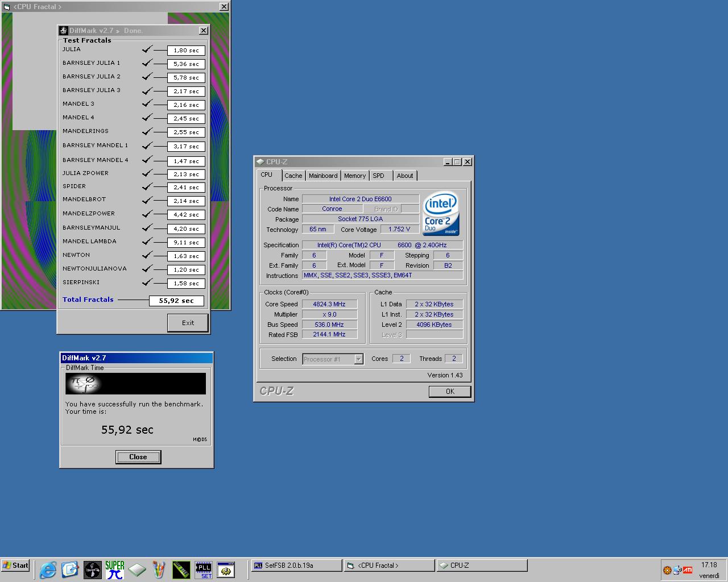Click the Package Socket 775 LGA value
Image resolution: width=728 pixels, height=582 pixels.
tap(360, 219)
